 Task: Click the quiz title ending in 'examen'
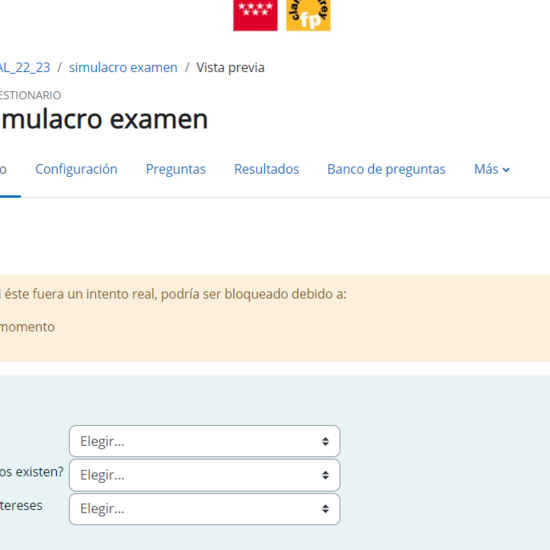[x=104, y=119]
